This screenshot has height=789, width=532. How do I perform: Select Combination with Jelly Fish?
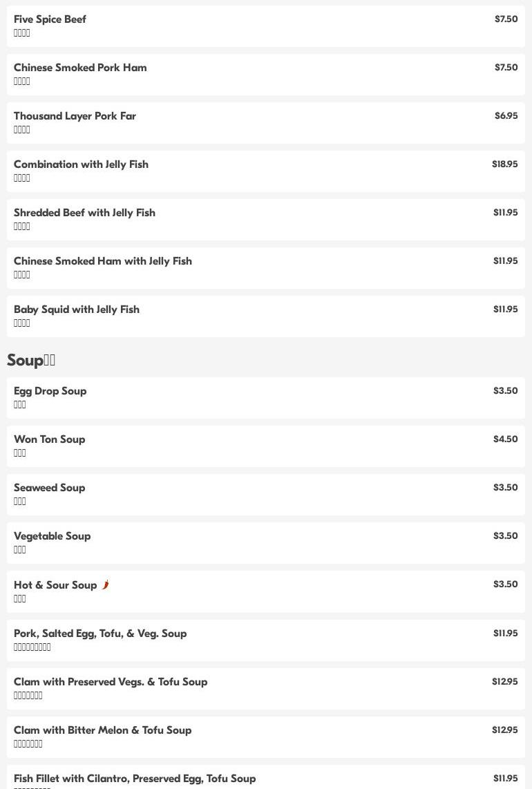coord(266,171)
